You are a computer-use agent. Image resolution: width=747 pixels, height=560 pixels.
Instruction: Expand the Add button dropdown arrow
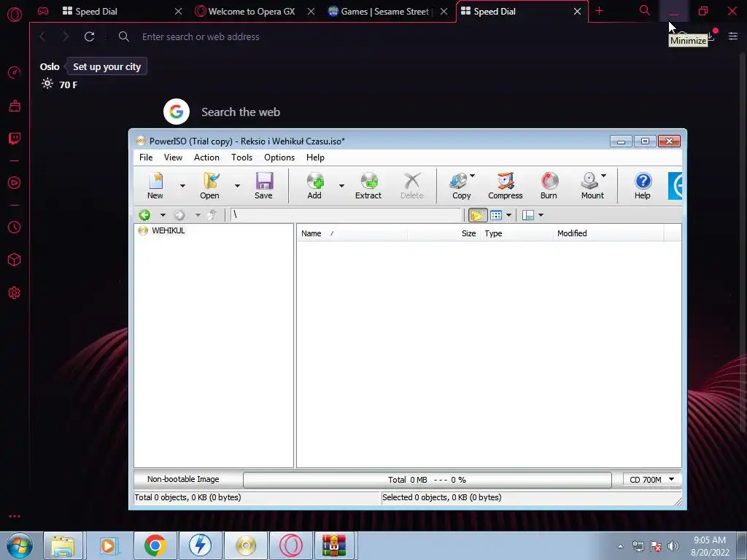[x=341, y=186]
